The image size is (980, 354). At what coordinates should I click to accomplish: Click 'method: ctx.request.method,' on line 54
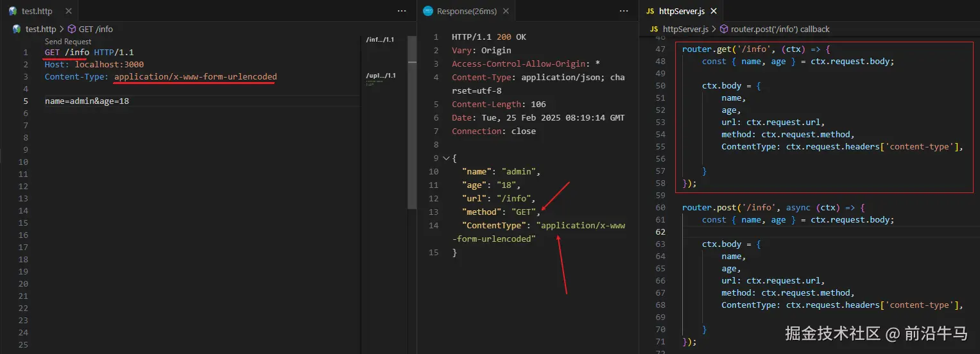[x=788, y=134]
